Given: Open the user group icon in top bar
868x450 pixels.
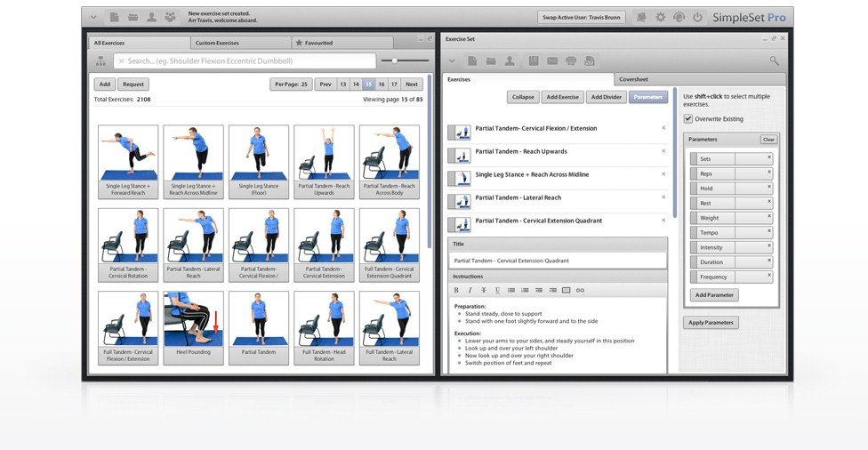Looking at the screenshot, I should tap(170, 17).
